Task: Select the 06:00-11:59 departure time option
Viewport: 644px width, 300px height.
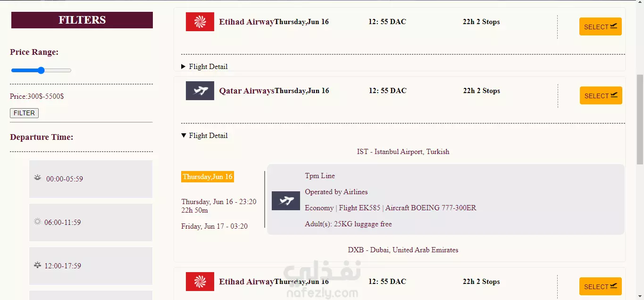Action: tap(91, 223)
